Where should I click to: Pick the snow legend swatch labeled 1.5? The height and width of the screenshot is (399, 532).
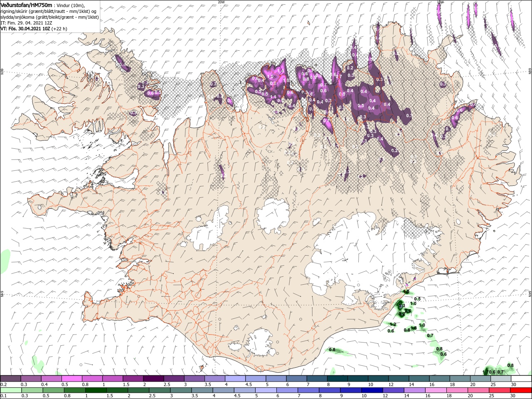(x=133, y=379)
